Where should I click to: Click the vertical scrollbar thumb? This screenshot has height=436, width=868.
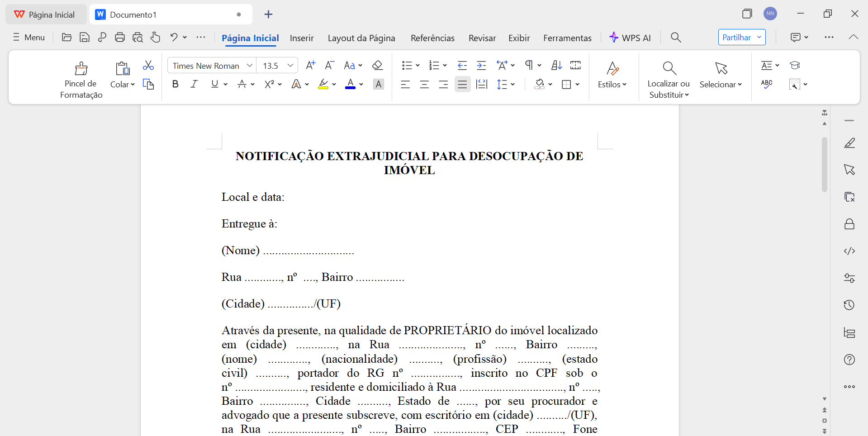click(825, 164)
